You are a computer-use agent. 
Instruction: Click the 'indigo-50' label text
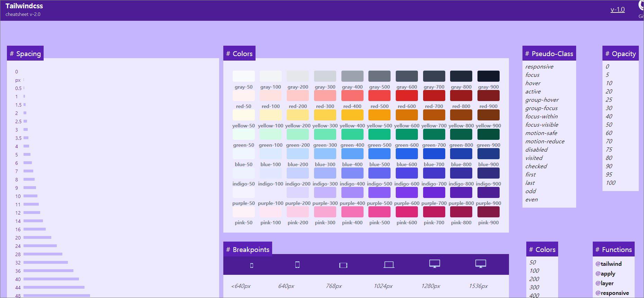244,184
